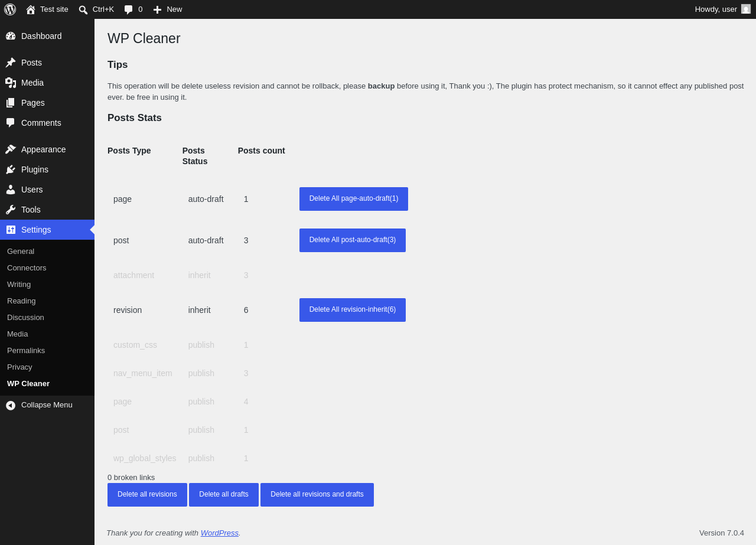Screen dimensions: 756x545
Task: Open the Posts menu
Action: [47, 63]
